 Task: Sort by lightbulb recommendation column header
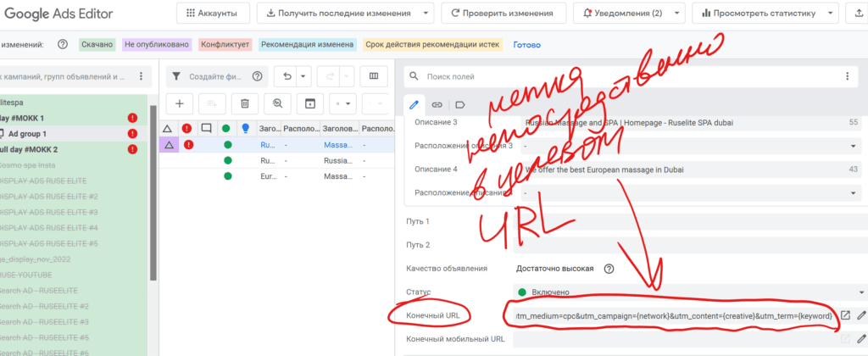coord(246,129)
